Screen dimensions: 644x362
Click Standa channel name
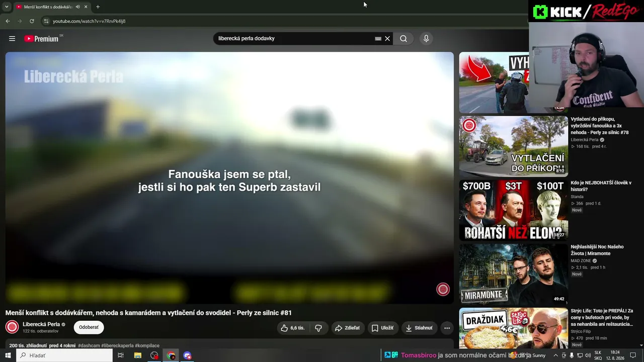577,197
